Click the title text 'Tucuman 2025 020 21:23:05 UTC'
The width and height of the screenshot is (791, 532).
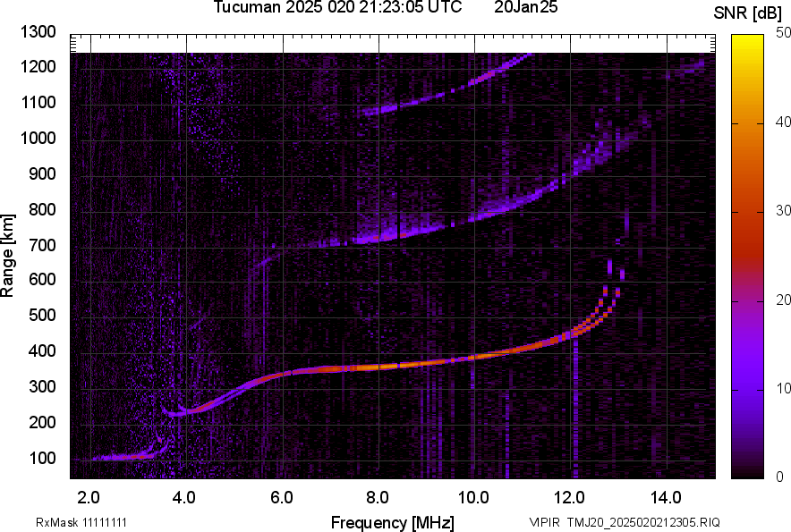point(337,7)
